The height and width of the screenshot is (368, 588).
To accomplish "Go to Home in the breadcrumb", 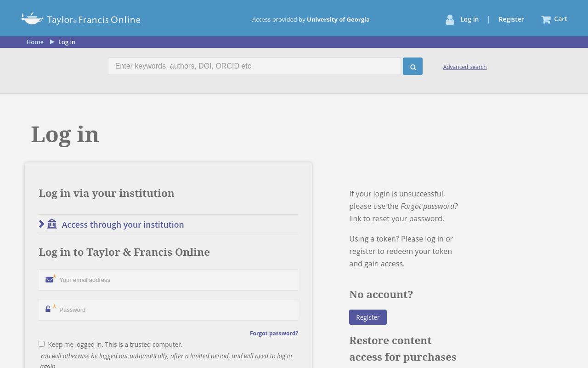I will (x=35, y=42).
